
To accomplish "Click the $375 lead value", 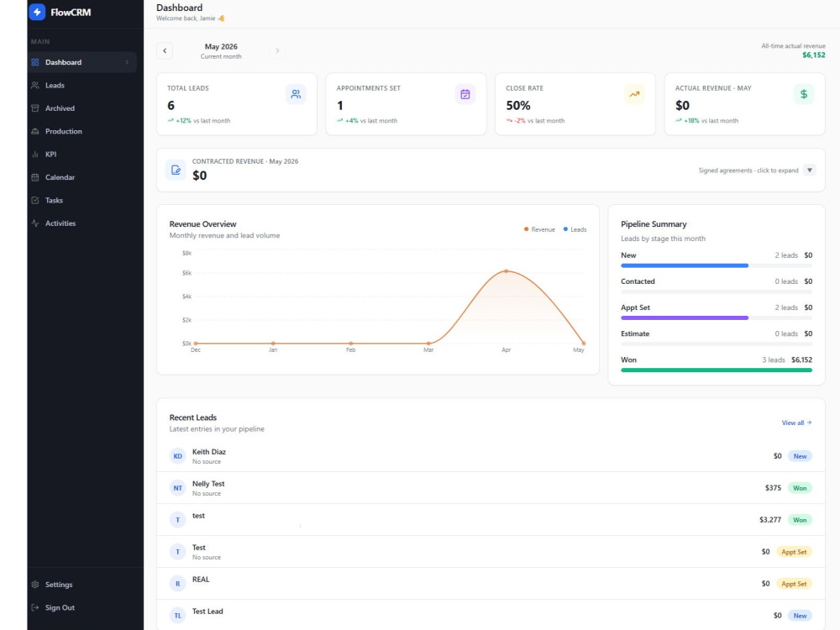I will 773,488.
